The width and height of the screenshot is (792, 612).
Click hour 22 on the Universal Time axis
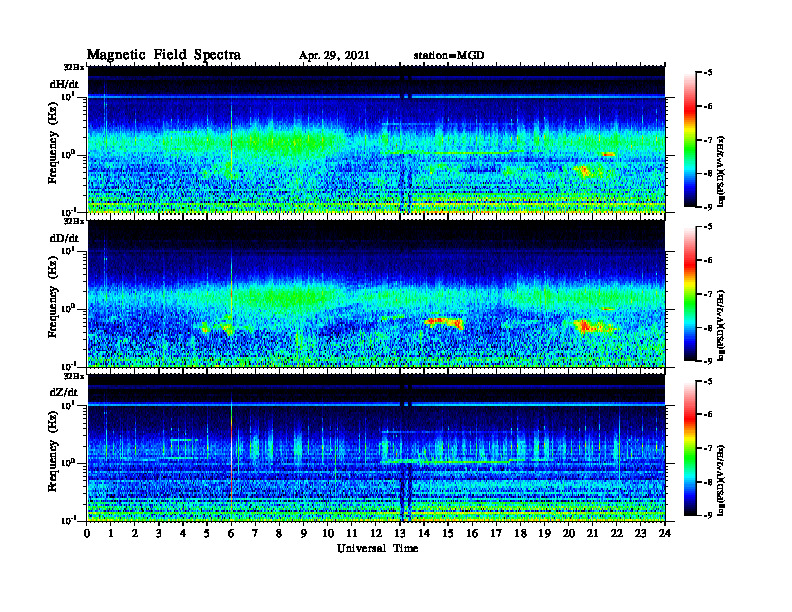click(x=617, y=533)
